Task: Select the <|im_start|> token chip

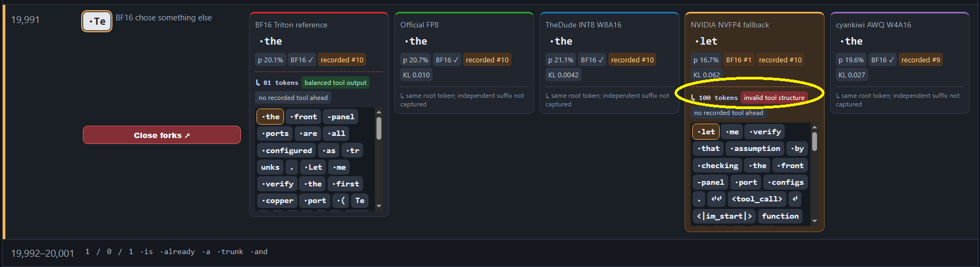Action: click(x=724, y=216)
